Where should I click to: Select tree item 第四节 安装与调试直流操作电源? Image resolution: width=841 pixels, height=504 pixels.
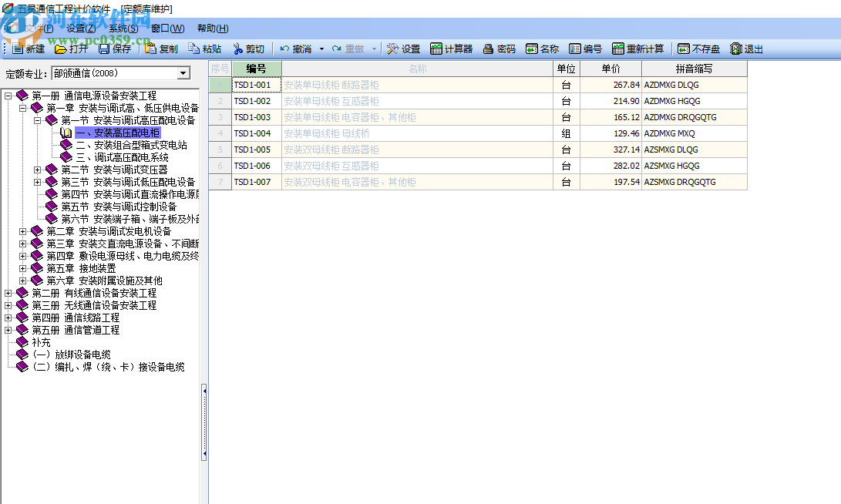130,194
